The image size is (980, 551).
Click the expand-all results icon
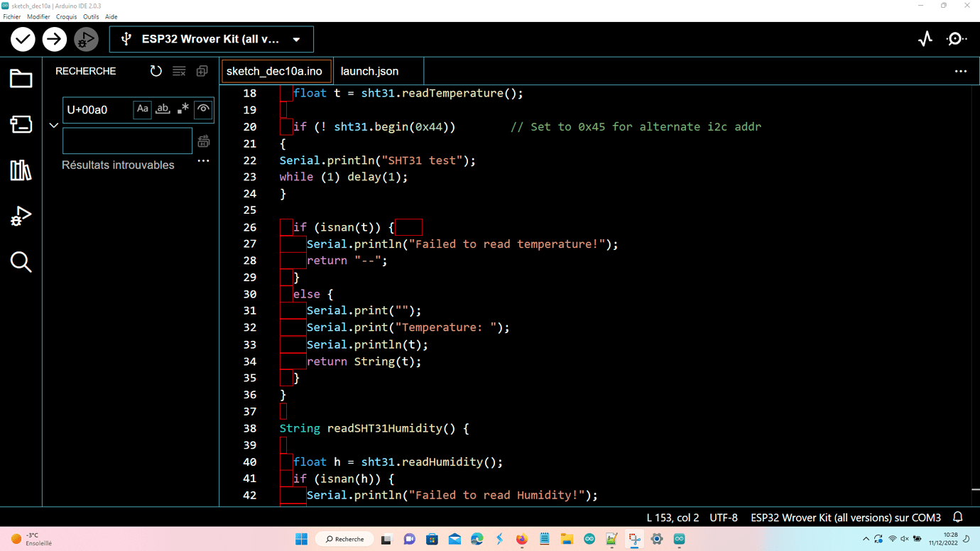(x=202, y=71)
